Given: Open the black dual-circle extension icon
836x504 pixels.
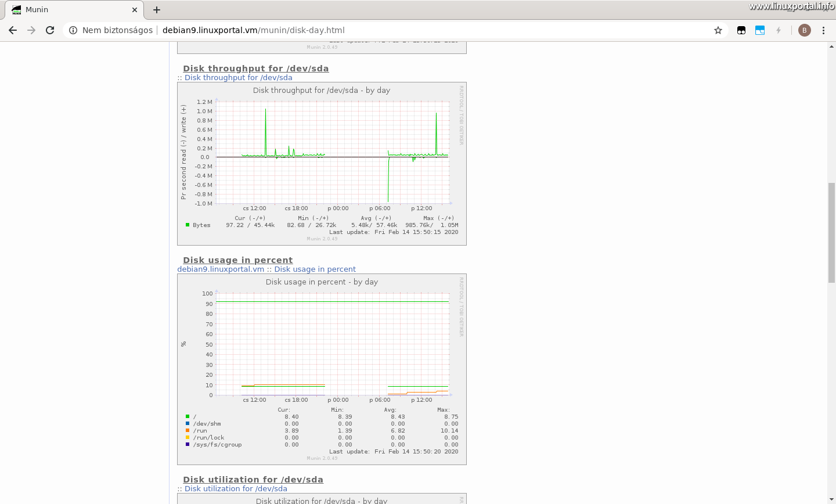Looking at the screenshot, I should (x=741, y=30).
